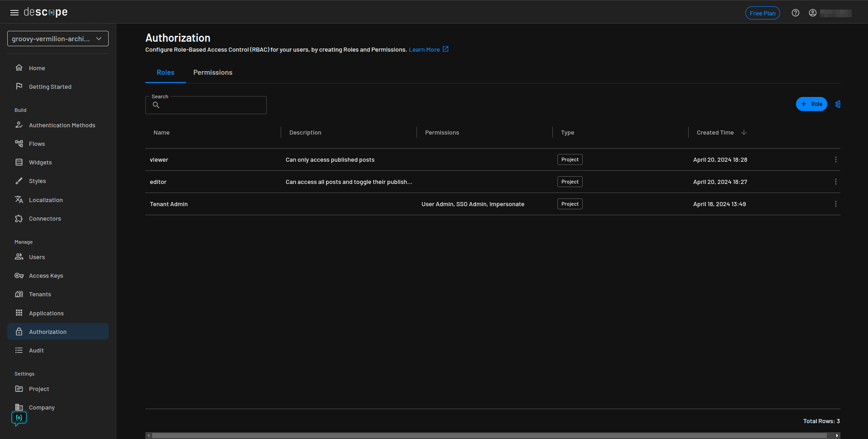Open the hamburger menu icon

tap(14, 13)
